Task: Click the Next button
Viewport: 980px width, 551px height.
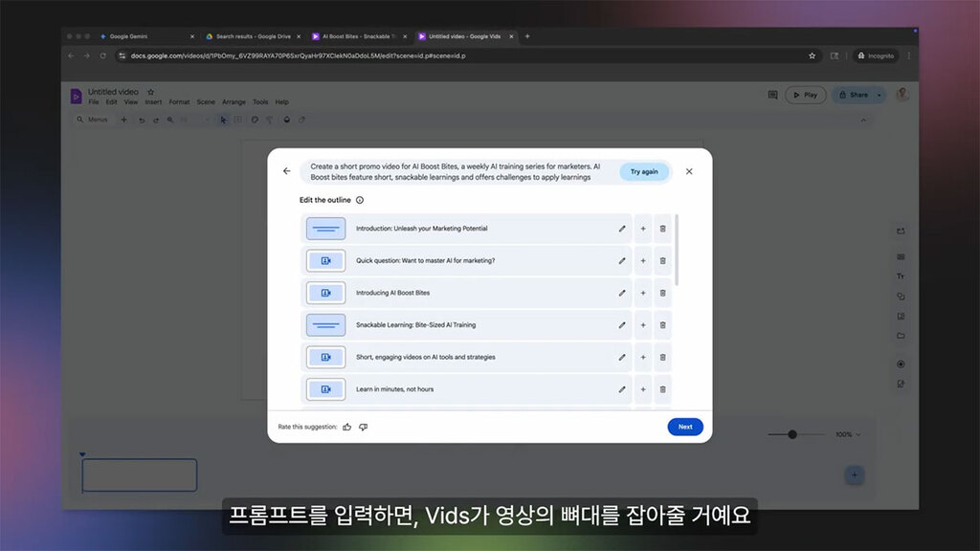Action: click(x=685, y=427)
